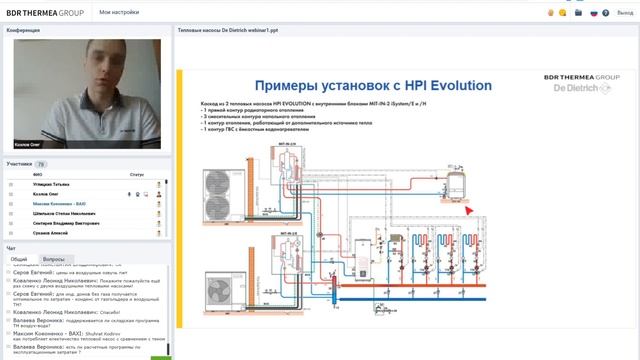Change language via Russian flag icon
Viewport: 640px width, 360px height.
point(594,13)
